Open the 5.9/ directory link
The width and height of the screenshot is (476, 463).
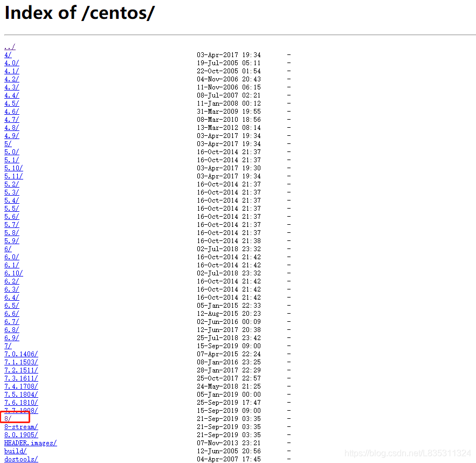(11, 241)
